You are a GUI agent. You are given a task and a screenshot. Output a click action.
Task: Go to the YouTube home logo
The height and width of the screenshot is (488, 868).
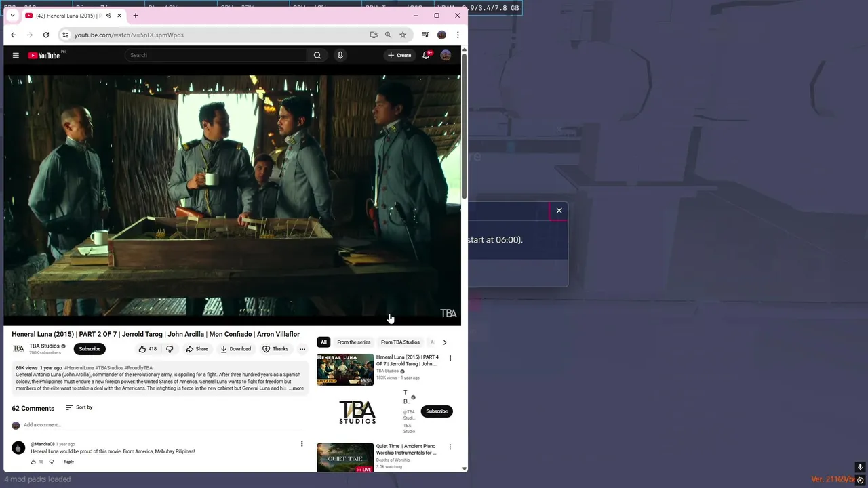45,55
